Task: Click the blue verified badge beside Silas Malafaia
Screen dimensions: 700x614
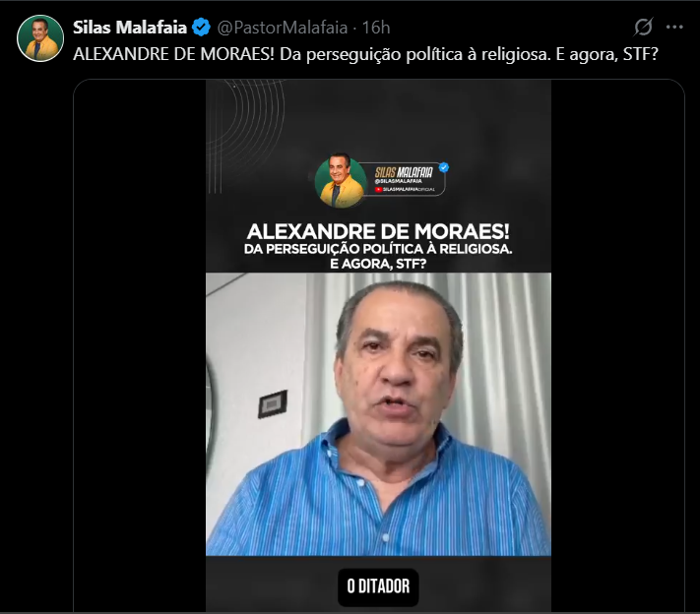Action: (x=201, y=28)
